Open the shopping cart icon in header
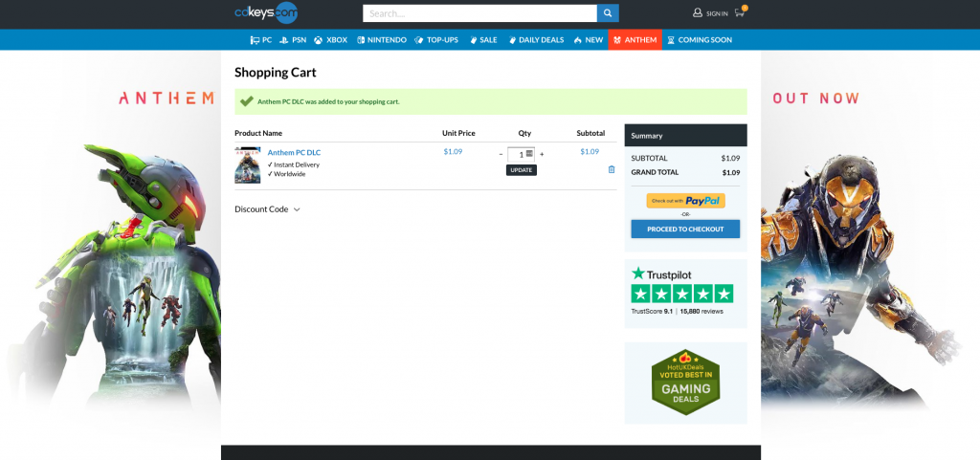The width and height of the screenshot is (980, 460). click(x=741, y=11)
